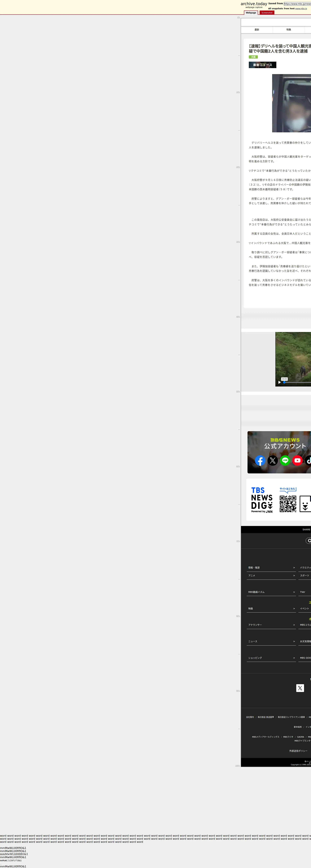Open the 最新 navigation tab
311x868 pixels.
[257, 30]
